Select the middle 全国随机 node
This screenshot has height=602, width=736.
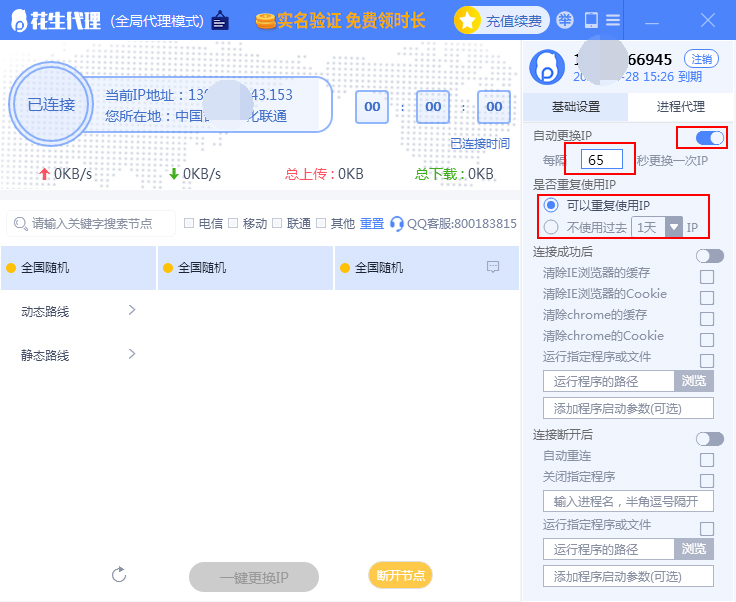(245, 267)
